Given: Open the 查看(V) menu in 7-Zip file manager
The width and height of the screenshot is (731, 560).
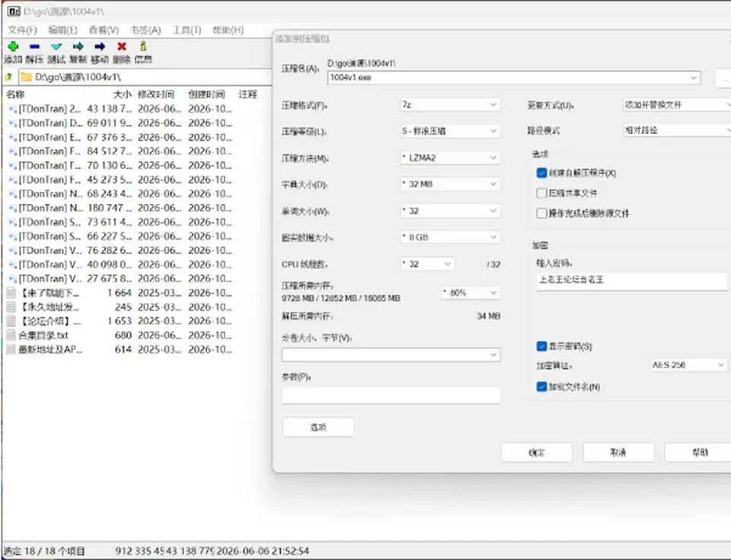Looking at the screenshot, I should (x=104, y=30).
